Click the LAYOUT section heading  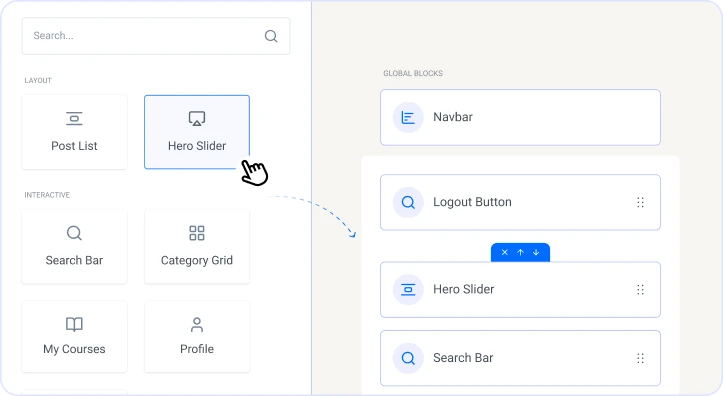[38, 80]
